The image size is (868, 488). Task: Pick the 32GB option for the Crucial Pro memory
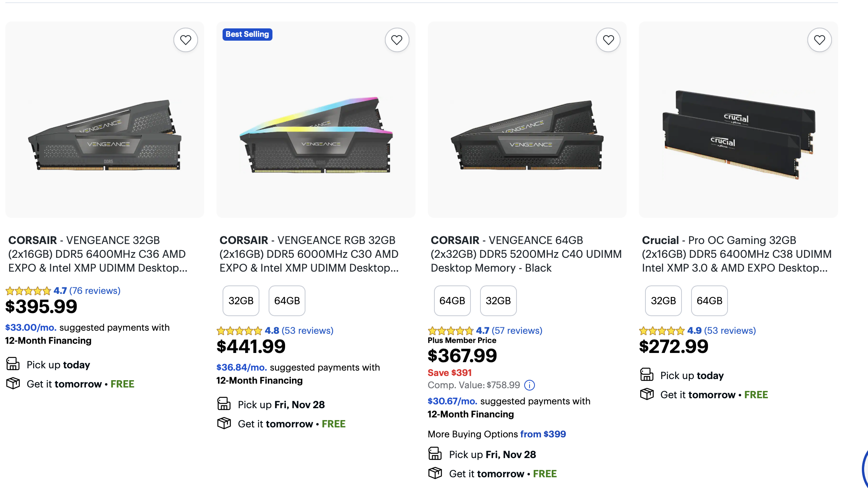tap(663, 301)
